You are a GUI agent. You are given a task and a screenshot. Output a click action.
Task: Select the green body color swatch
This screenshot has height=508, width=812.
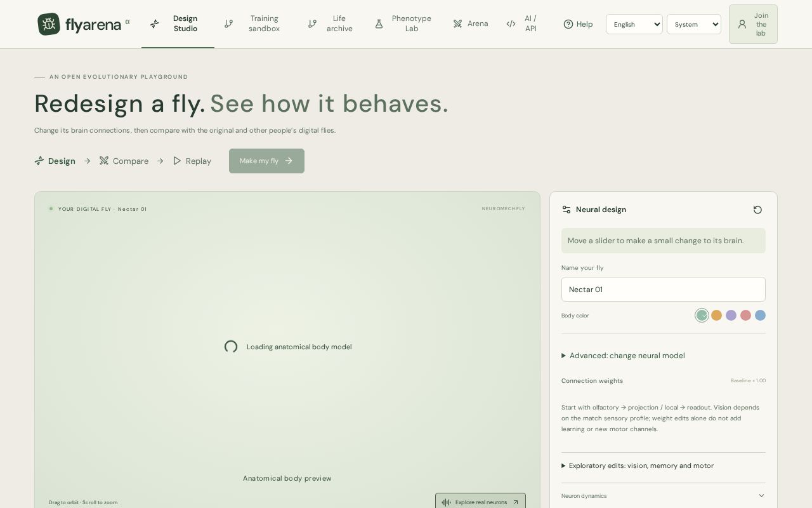pos(702,315)
